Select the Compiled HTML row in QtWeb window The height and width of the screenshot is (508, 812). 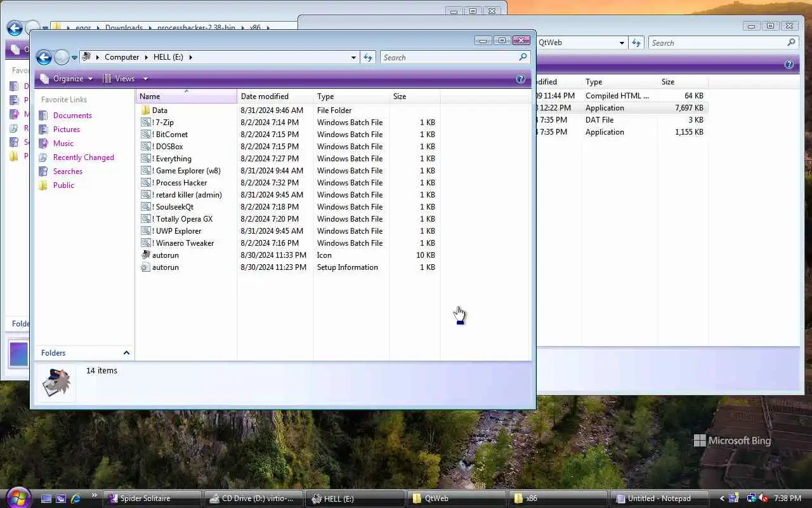click(622, 96)
